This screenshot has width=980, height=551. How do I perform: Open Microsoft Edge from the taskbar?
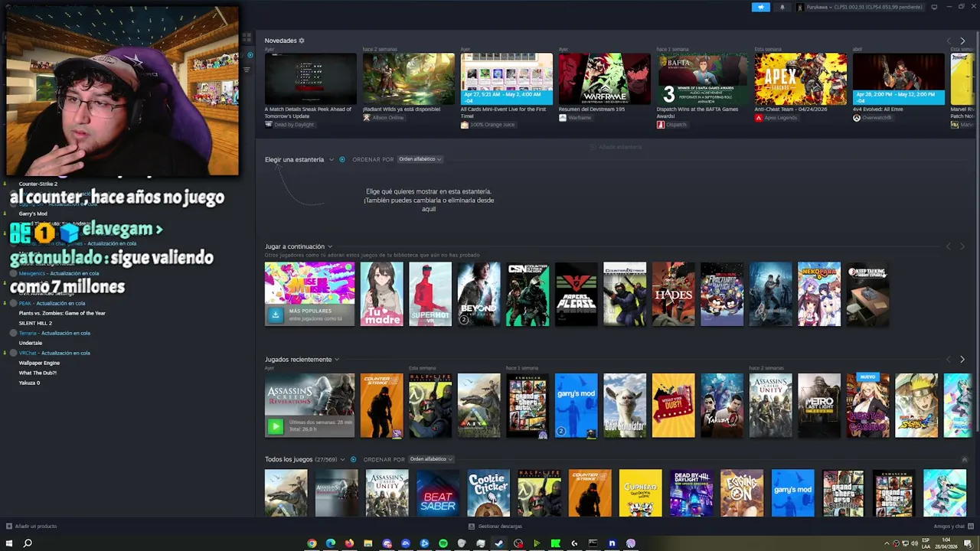pyautogui.click(x=331, y=543)
